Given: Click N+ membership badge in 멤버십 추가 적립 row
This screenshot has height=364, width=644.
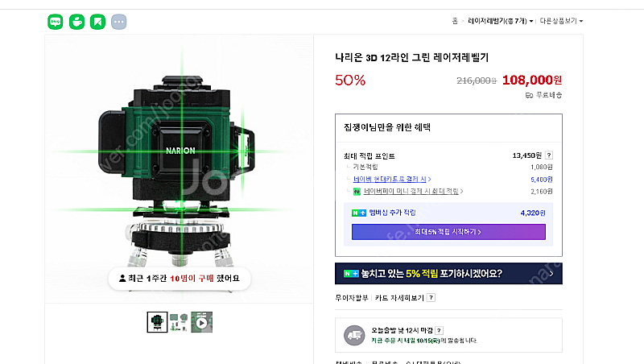Looking at the screenshot, I should pos(359,213).
